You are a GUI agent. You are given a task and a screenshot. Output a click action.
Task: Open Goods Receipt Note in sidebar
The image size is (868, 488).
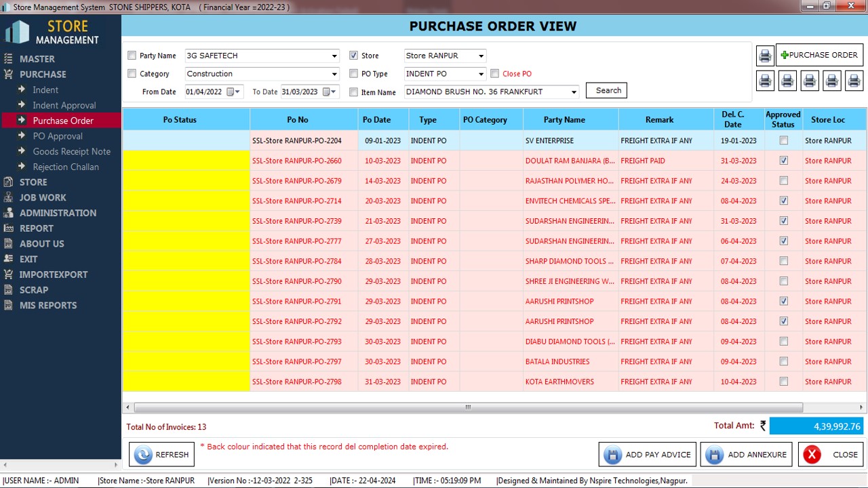tap(71, 151)
